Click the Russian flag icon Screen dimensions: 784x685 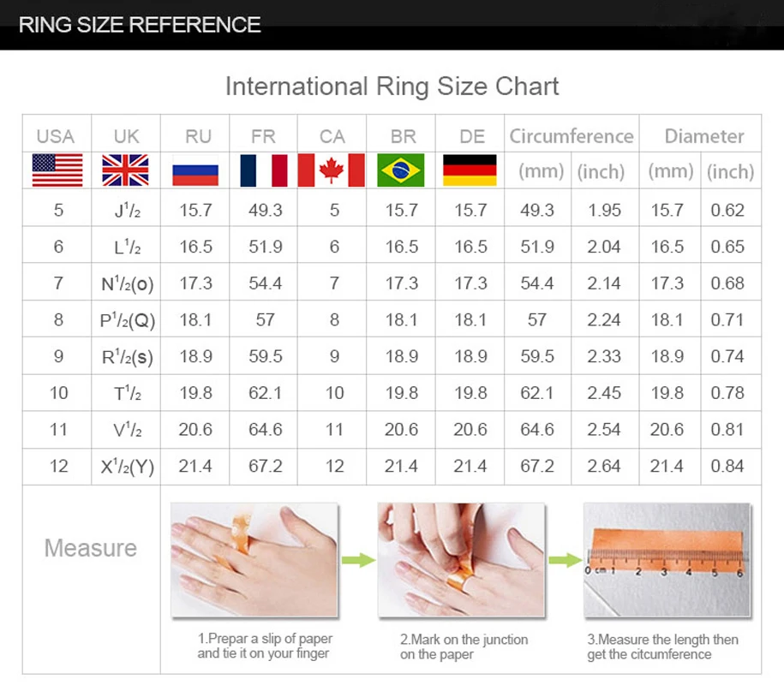pos(196,170)
